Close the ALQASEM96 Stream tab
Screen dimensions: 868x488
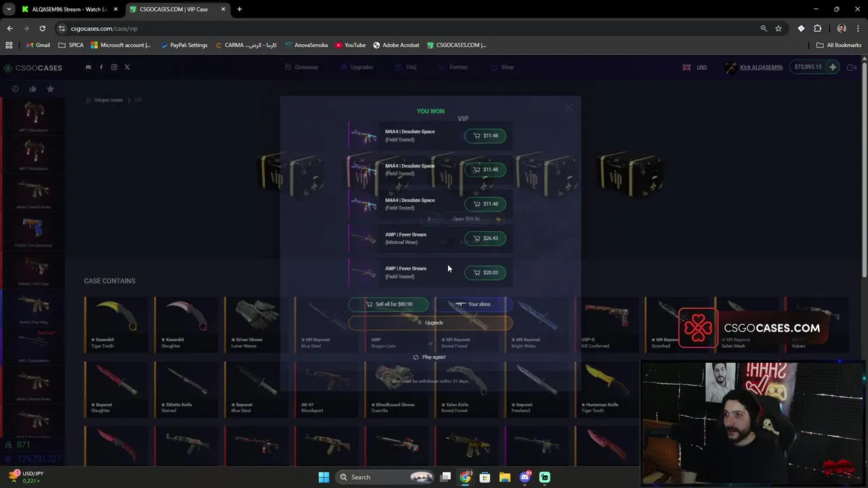pos(115,9)
